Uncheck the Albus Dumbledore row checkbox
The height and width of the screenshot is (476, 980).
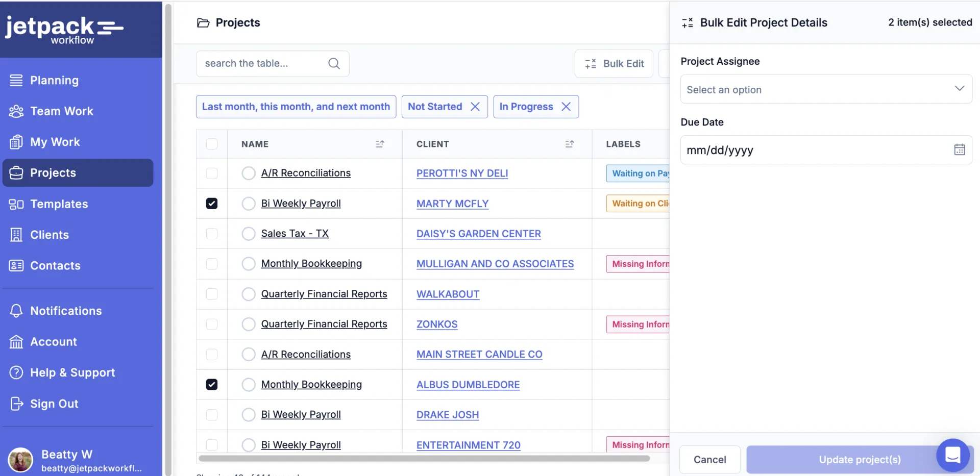pos(212,384)
